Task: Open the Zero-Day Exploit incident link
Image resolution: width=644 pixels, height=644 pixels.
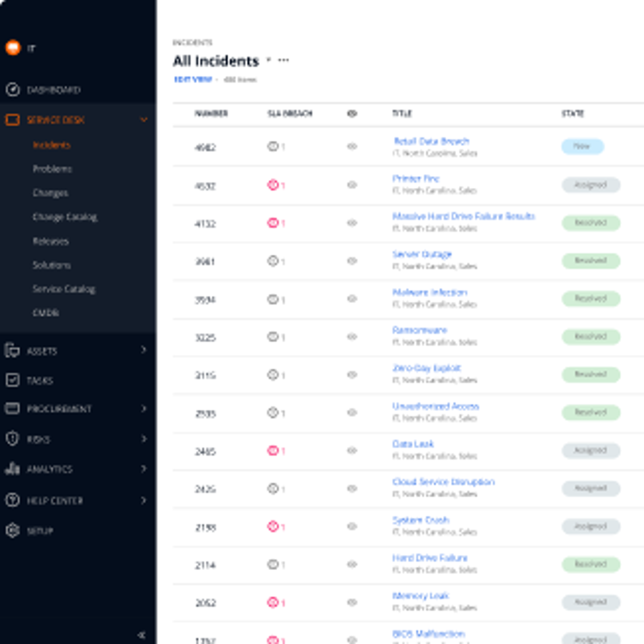Action: [x=427, y=368]
